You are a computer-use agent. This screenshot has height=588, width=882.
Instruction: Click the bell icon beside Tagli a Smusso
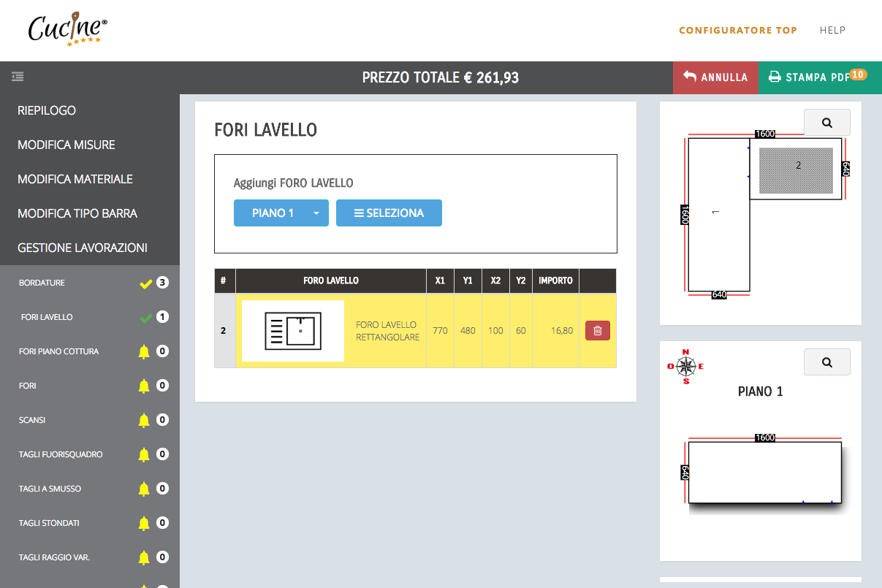click(144, 489)
